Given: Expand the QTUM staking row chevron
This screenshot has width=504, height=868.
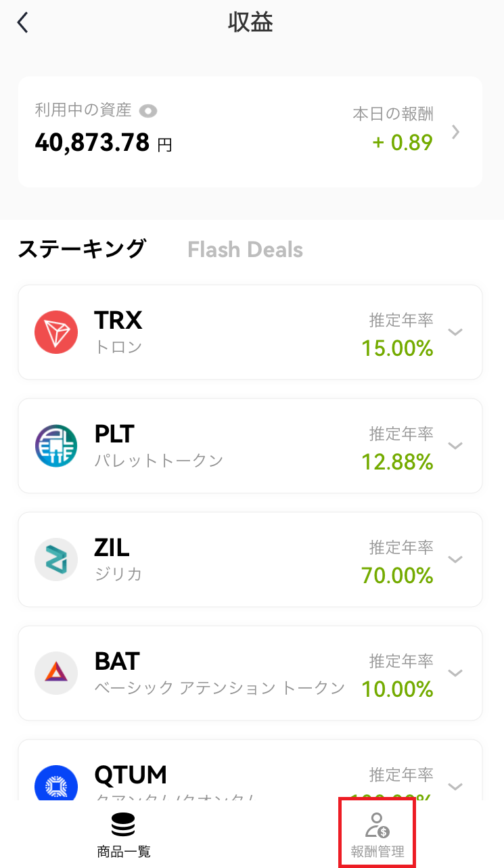Looking at the screenshot, I should (x=455, y=786).
